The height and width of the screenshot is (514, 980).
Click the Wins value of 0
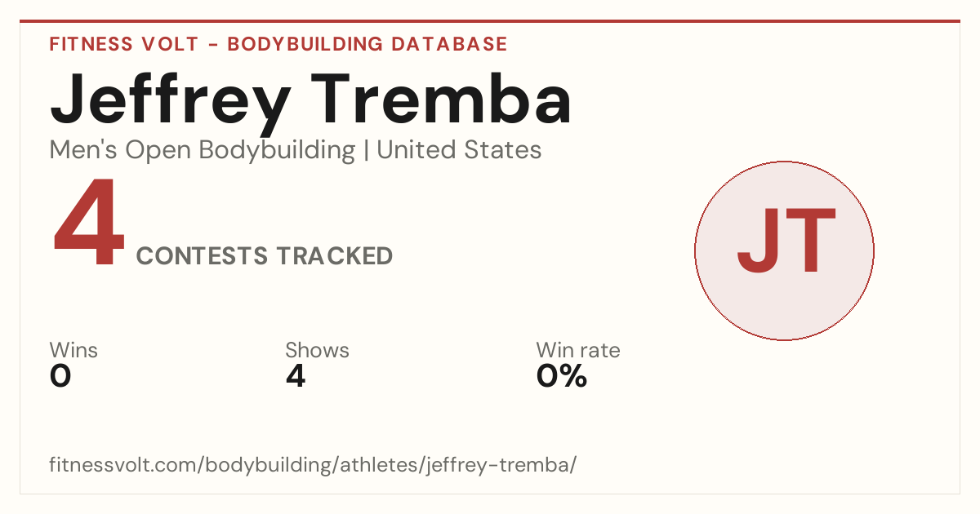click(x=60, y=376)
